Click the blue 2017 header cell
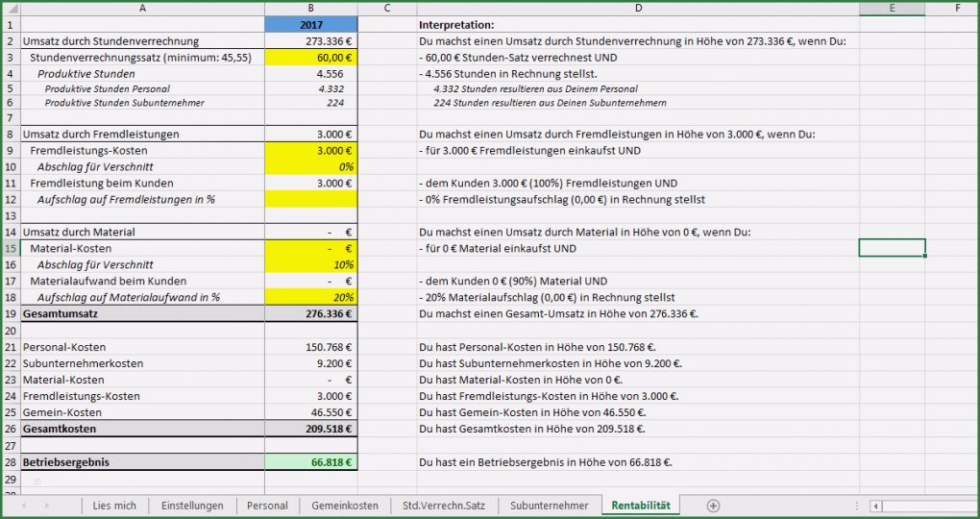The height and width of the screenshot is (519, 980). (310, 24)
